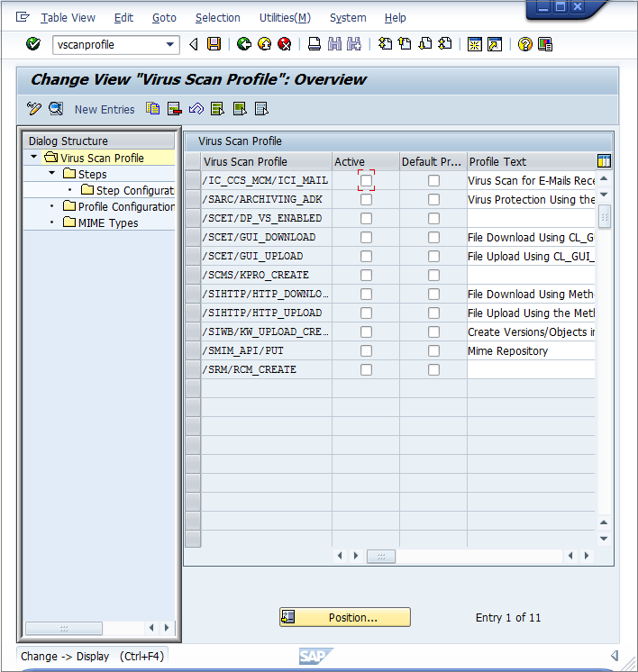Tick Active checkbox for /IC_CCS_MCM/ICI_MAIL
The image size is (638, 672).
coord(366,181)
